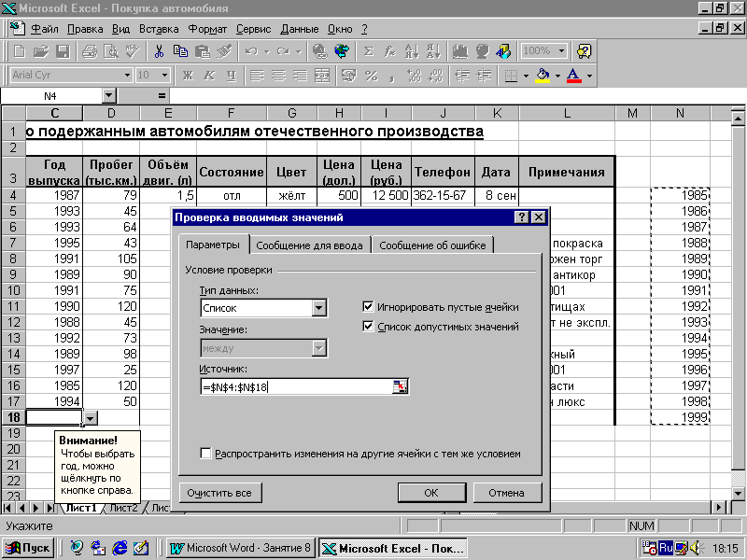Open the cell C18 validation list arrow
Screen dimensions: 747x560
coord(90,418)
